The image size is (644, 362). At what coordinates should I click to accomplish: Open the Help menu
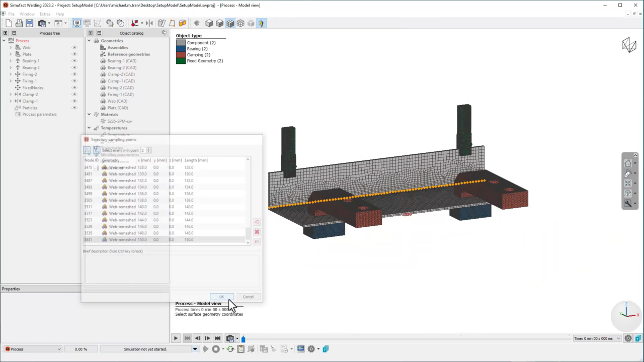tap(60, 14)
